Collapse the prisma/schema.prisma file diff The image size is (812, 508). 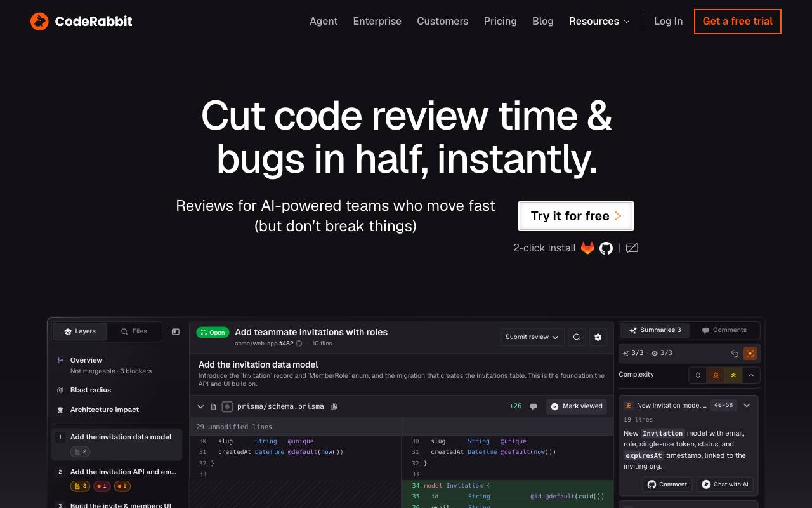(200, 406)
